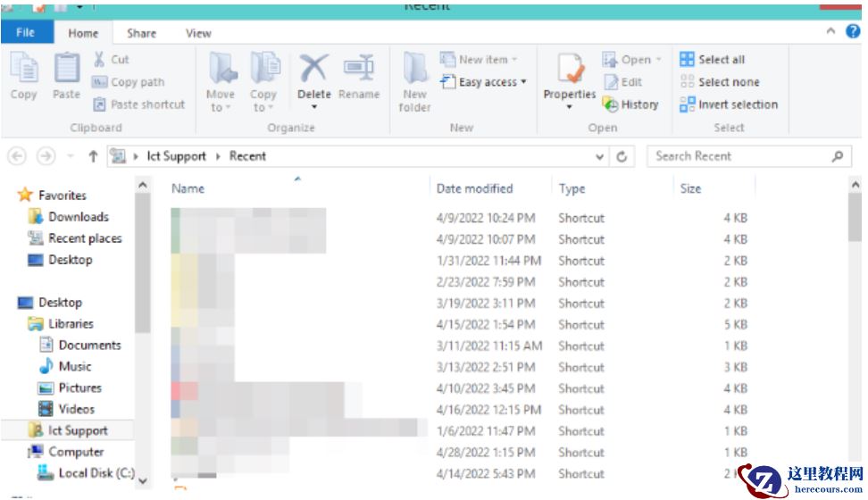Click the search magnifier icon
Screen dimensions: 868x500
click(x=838, y=156)
